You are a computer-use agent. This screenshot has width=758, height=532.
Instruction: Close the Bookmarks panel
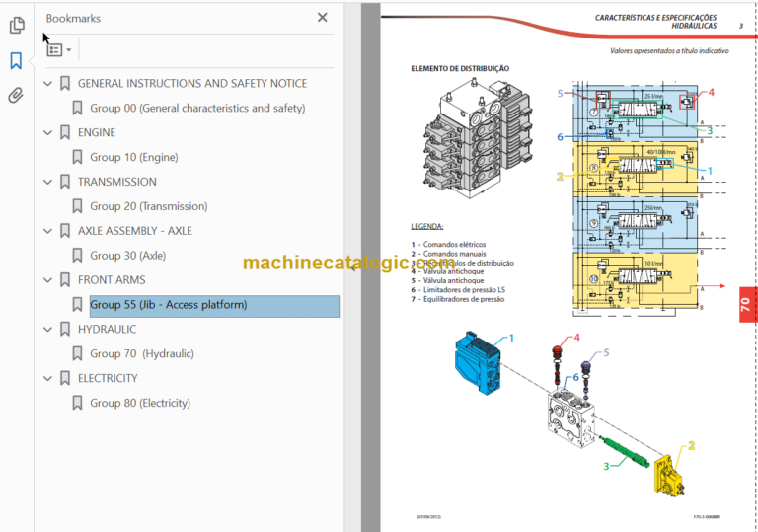click(x=323, y=18)
